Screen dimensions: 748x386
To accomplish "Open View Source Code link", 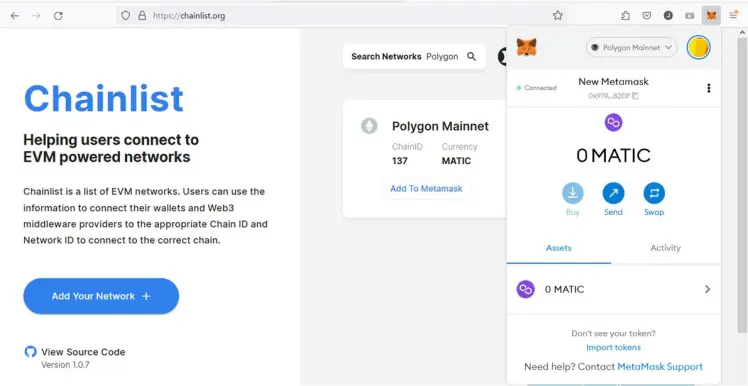I will (x=83, y=352).
